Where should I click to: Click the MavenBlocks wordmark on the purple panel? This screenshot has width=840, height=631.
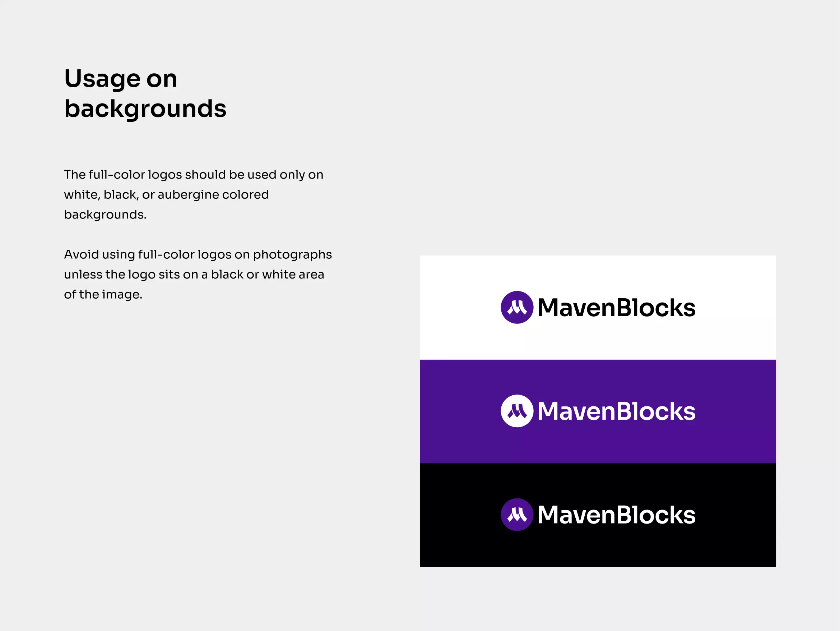coord(616,411)
